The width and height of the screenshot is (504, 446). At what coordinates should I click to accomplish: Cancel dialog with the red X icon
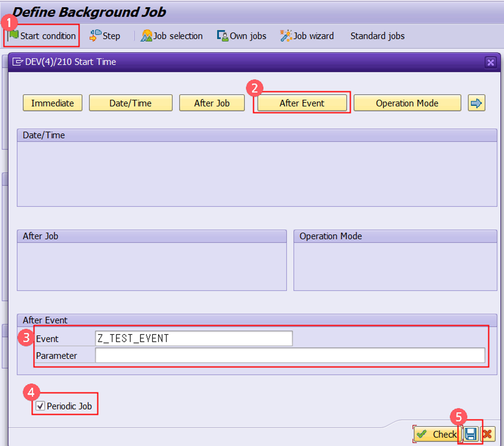pos(488,434)
